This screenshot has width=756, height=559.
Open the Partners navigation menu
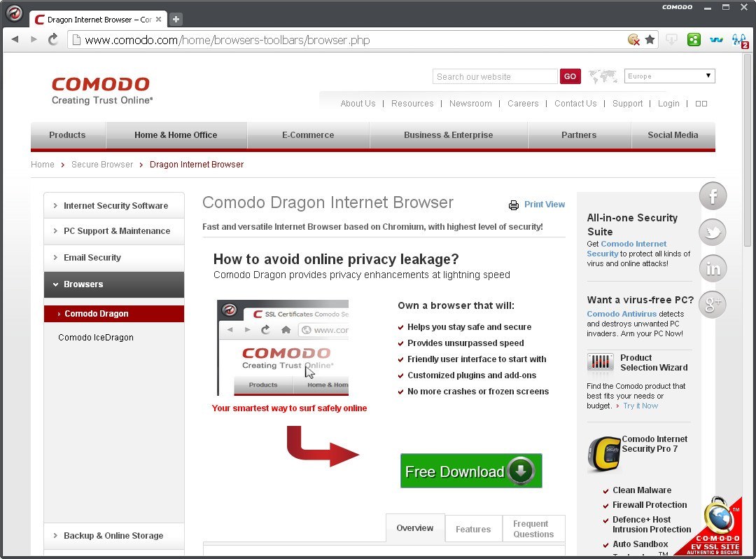click(x=579, y=135)
